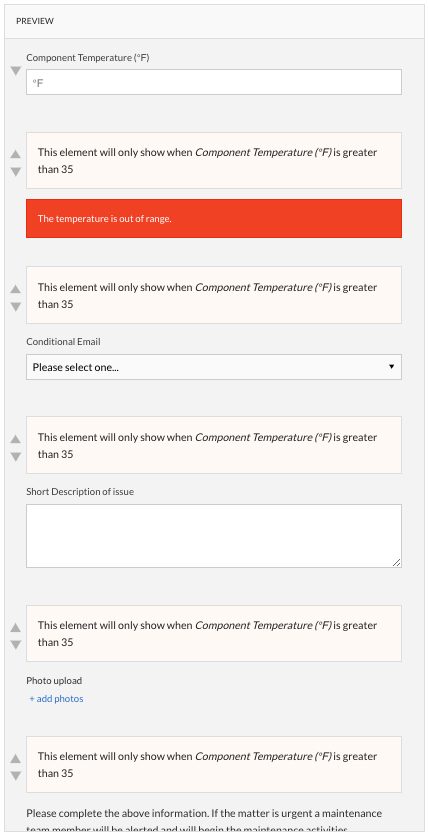Select the condition note above the 'Please complete' paragraph
The width and height of the screenshot is (429, 837).
coord(214,764)
